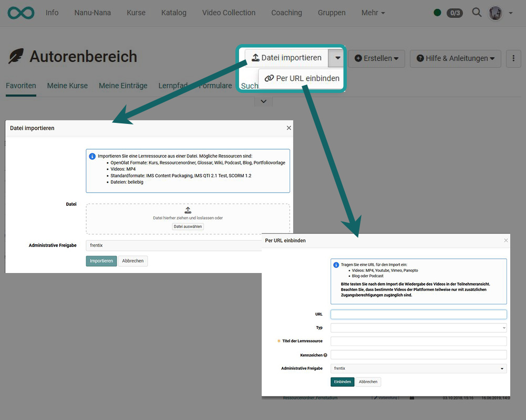Click the user avatar icon
Screen dimensions: 526x420
[x=496, y=13]
